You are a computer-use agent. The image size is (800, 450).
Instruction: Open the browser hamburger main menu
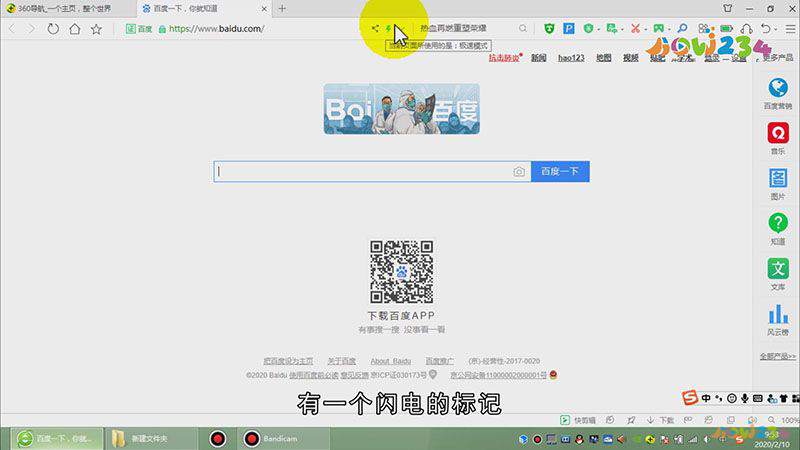click(x=790, y=29)
